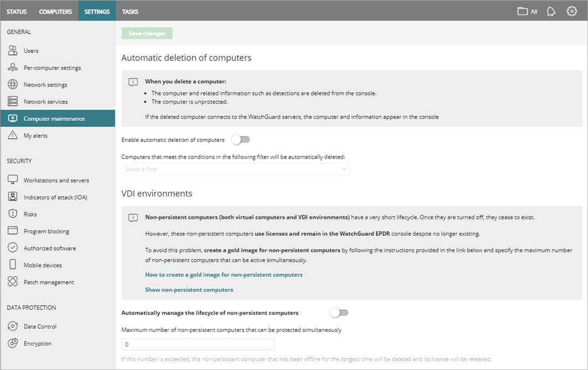Edit maximum number of non-persistent computers
The height and width of the screenshot is (370, 588).
coord(198,344)
